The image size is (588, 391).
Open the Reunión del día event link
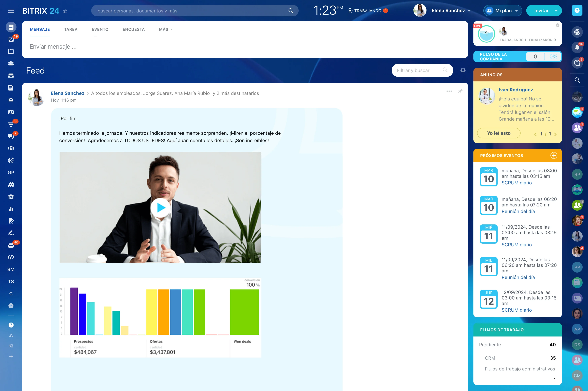(518, 211)
